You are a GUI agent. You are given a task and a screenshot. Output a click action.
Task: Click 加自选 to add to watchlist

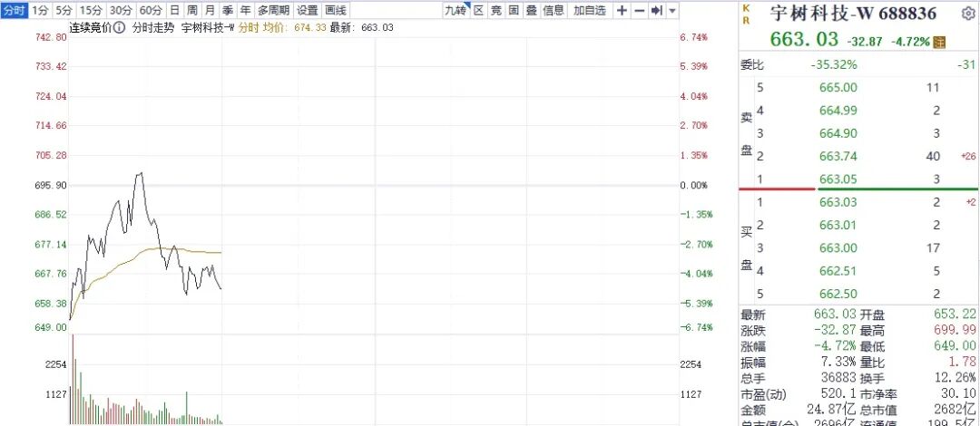click(590, 10)
